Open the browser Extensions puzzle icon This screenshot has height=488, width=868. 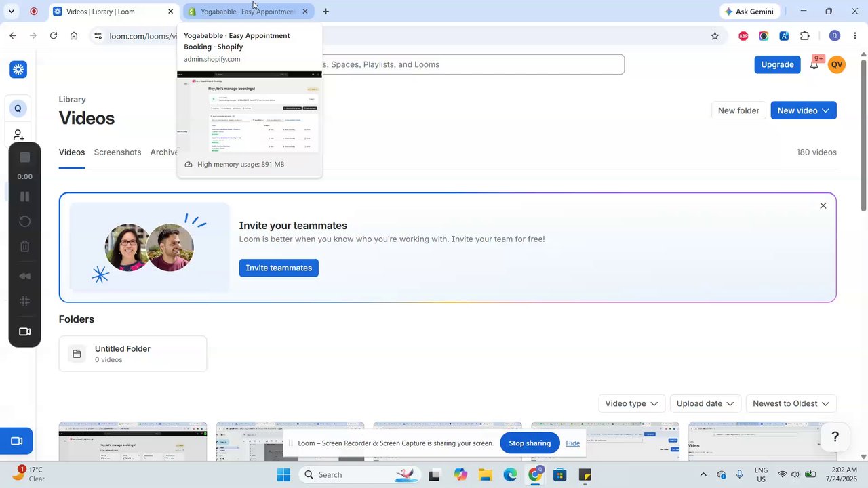coord(805,36)
